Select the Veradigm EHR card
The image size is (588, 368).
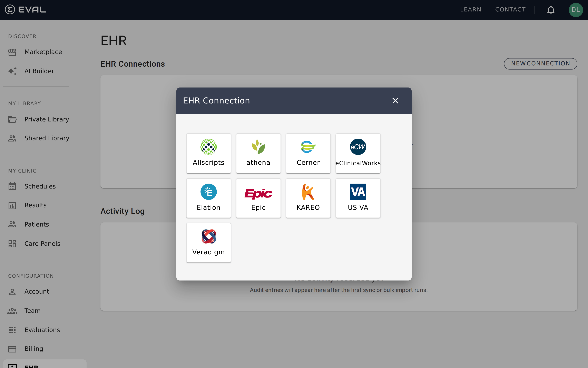208,243
